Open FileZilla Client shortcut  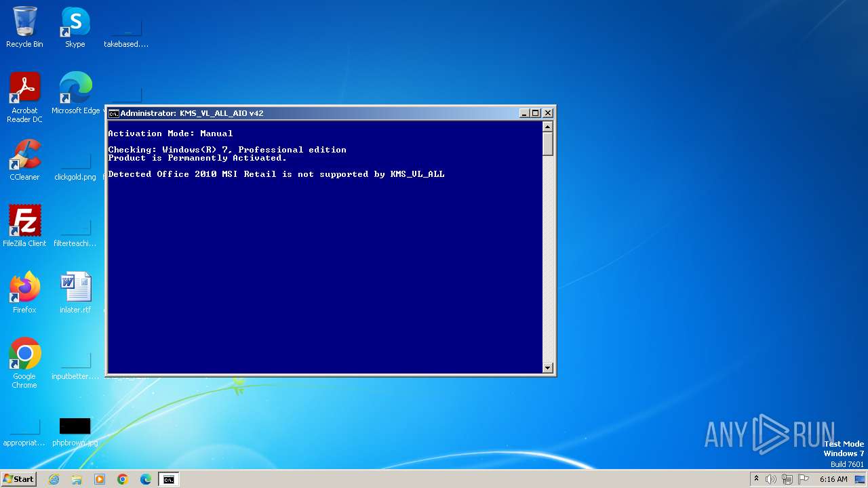24,226
